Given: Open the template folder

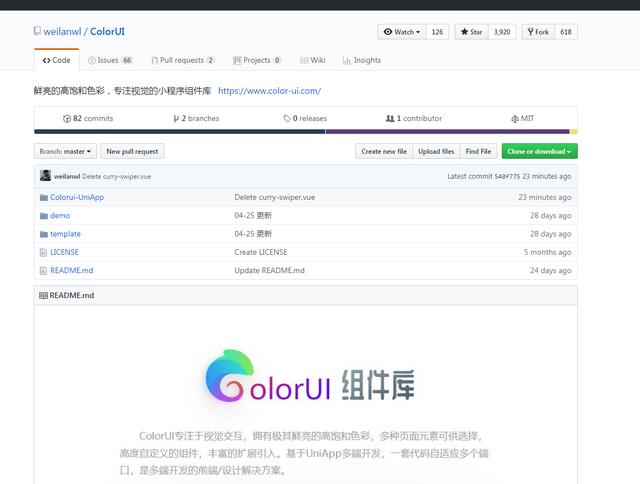Looking at the screenshot, I should (x=65, y=234).
